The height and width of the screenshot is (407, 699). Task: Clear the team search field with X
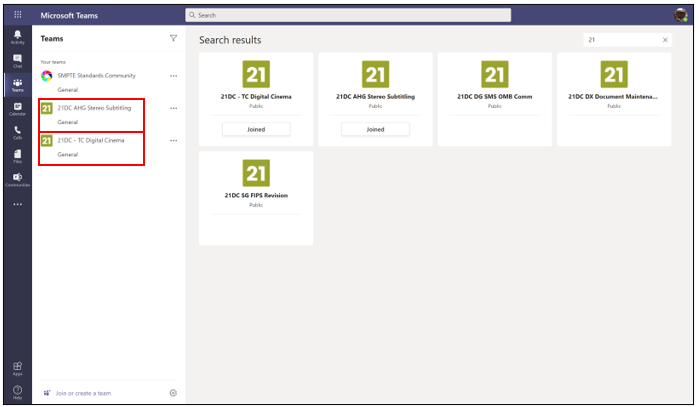pos(666,40)
